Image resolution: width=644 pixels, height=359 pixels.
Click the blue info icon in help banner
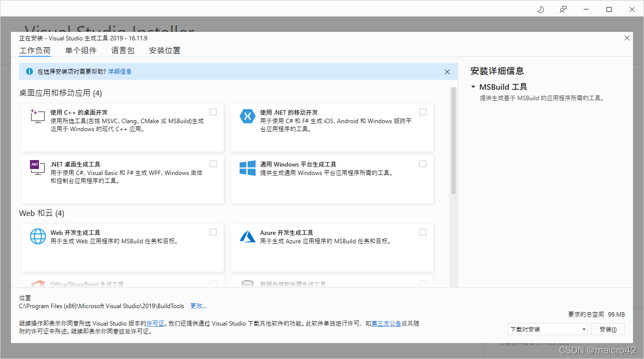29,71
